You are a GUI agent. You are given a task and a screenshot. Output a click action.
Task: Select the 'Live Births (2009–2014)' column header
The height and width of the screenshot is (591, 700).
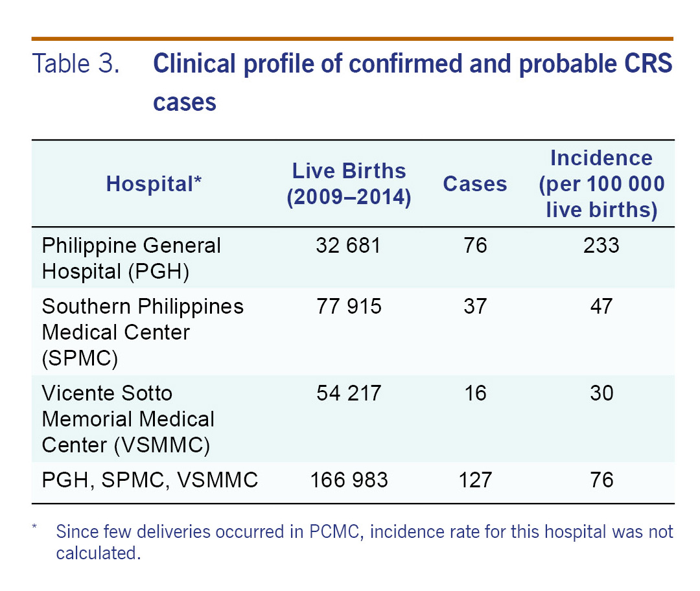[x=349, y=184]
